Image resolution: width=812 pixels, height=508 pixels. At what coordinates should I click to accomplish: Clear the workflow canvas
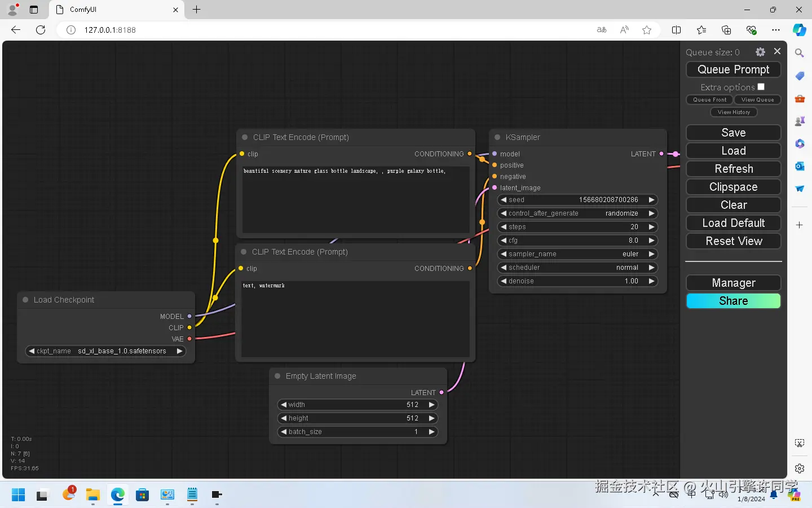click(733, 205)
